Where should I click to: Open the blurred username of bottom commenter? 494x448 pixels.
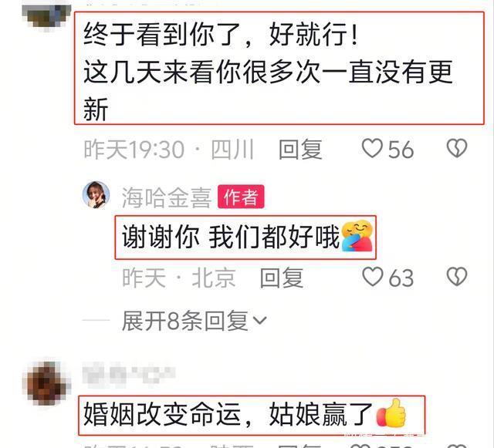coord(129,372)
